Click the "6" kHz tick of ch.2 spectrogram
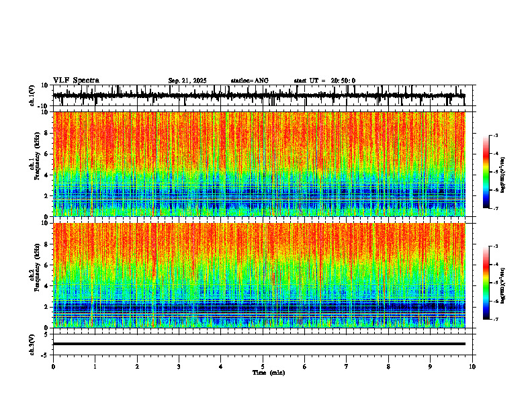Image resolution: width=532 pixels, height=411 pixels. coord(47,265)
